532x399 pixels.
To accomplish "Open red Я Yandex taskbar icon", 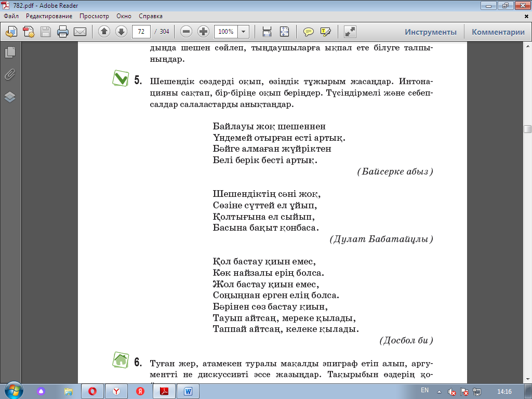I will tap(140, 391).
